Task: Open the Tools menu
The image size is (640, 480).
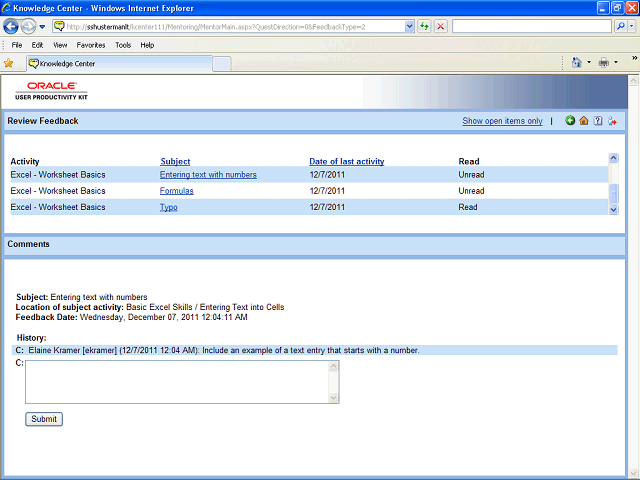Action: coord(123,45)
